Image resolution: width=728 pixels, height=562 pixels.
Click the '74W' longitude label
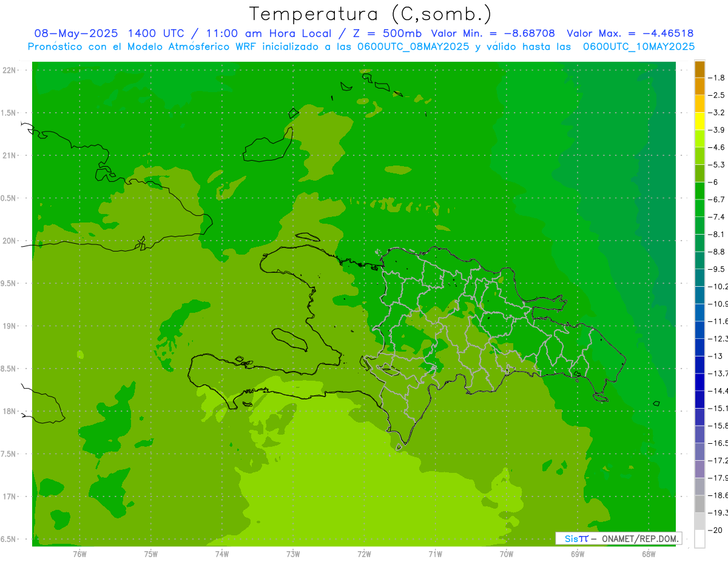[x=222, y=554]
